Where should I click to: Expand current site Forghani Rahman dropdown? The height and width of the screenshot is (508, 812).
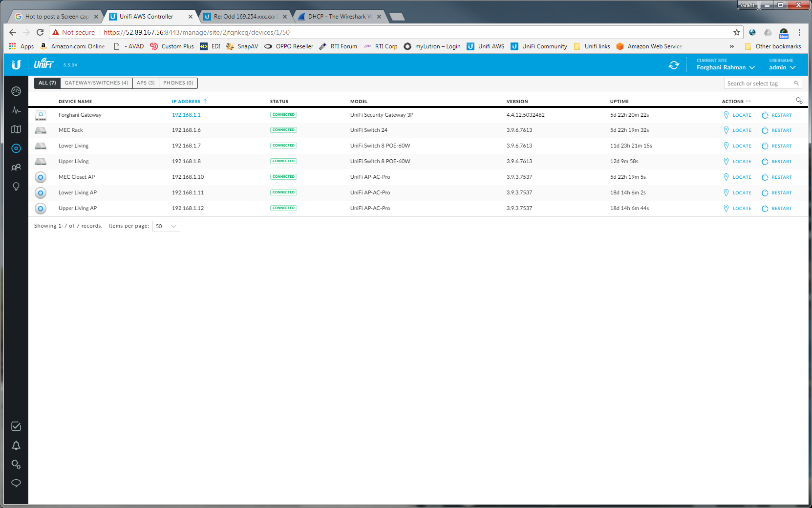[726, 67]
